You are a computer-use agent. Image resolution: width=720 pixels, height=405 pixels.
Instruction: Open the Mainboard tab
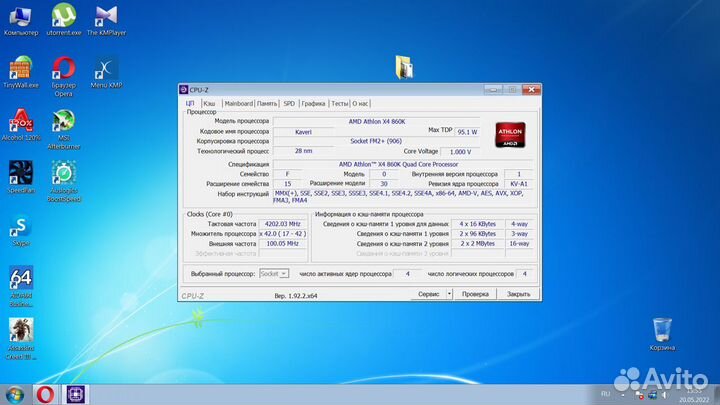pyautogui.click(x=238, y=104)
